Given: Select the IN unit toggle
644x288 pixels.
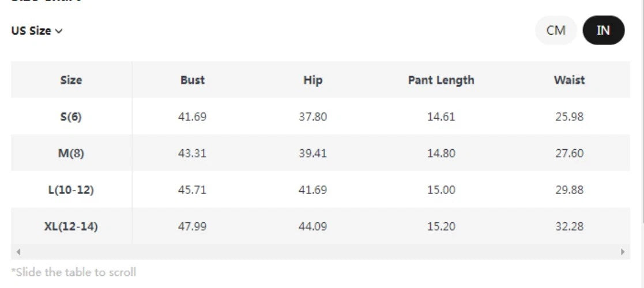Looking at the screenshot, I should point(603,31).
